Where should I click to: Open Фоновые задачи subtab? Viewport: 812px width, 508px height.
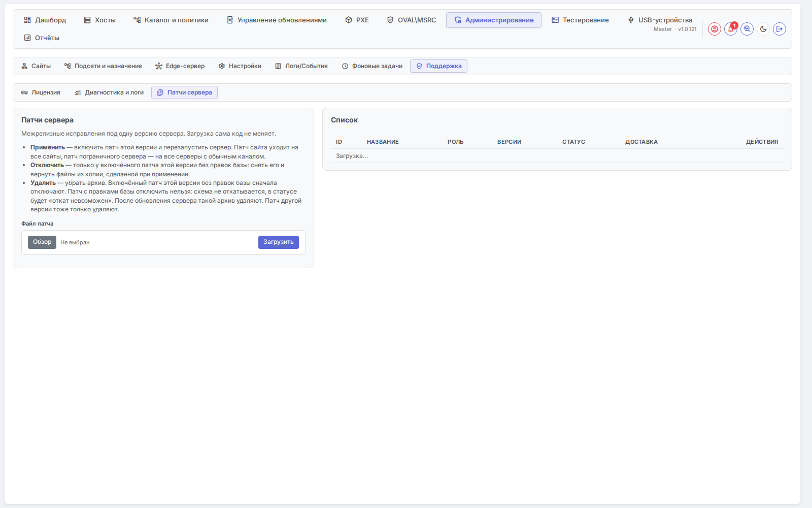point(372,66)
